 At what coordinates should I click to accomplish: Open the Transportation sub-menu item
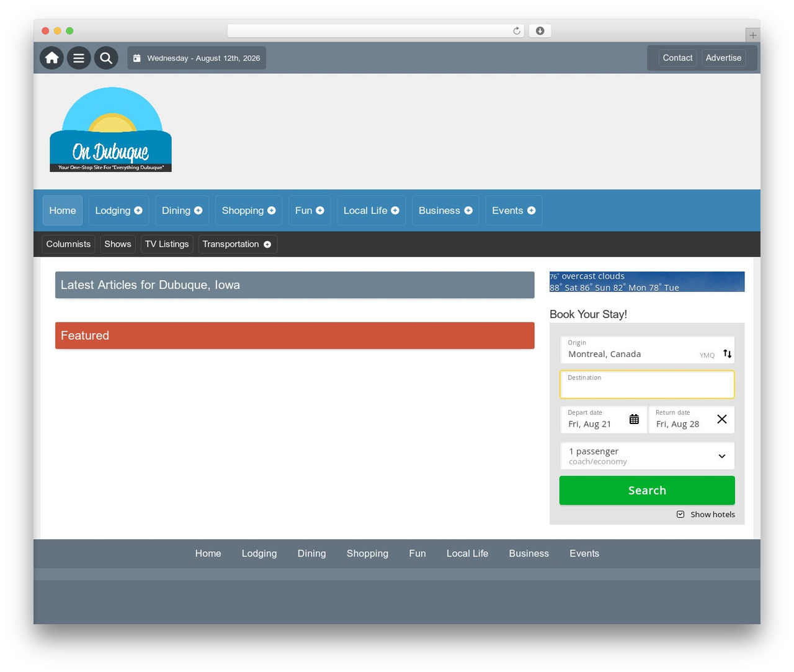238,244
